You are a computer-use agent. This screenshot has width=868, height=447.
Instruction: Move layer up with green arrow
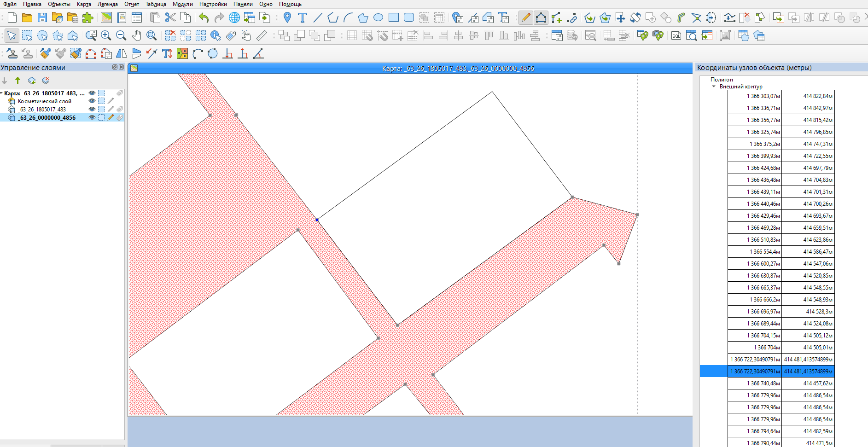click(17, 81)
